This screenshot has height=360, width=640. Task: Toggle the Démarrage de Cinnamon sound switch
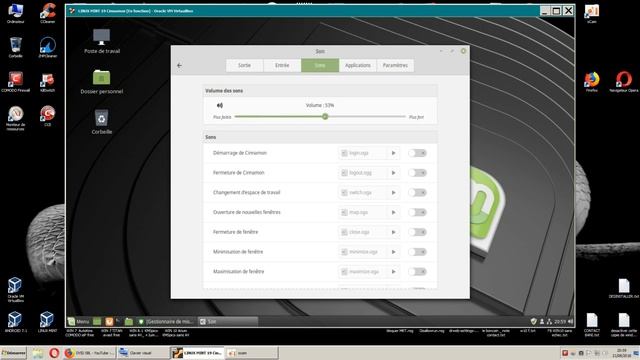coord(417,153)
